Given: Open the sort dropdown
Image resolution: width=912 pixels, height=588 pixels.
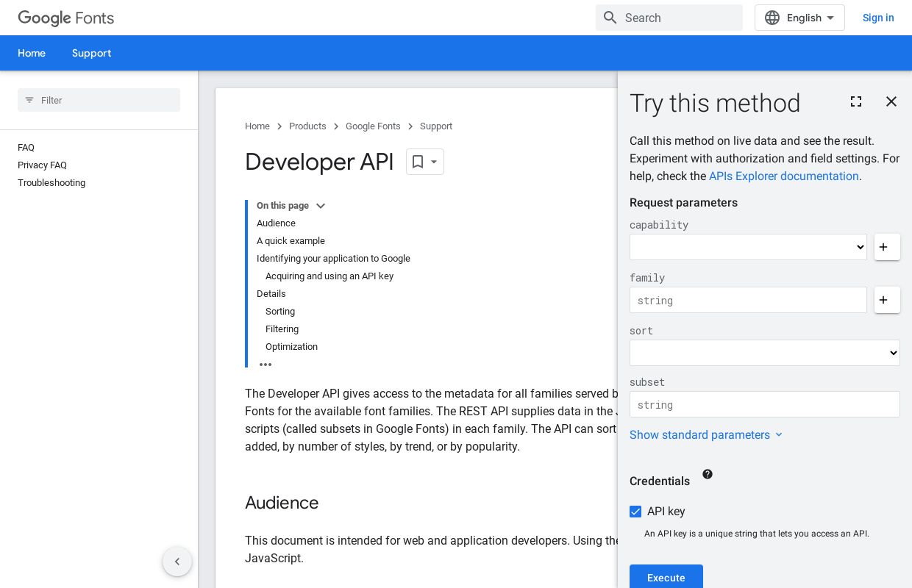Looking at the screenshot, I should 765,353.
